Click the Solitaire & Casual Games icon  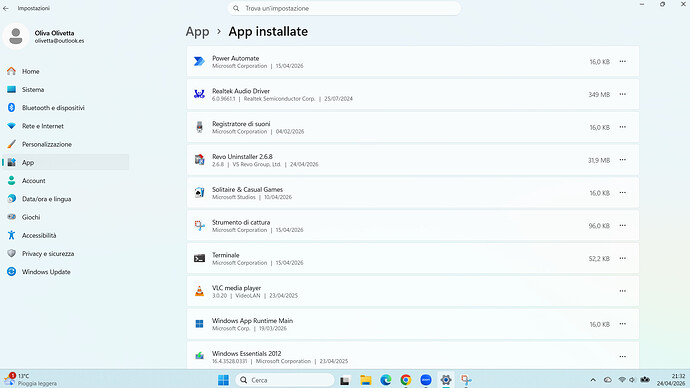coord(199,193)
